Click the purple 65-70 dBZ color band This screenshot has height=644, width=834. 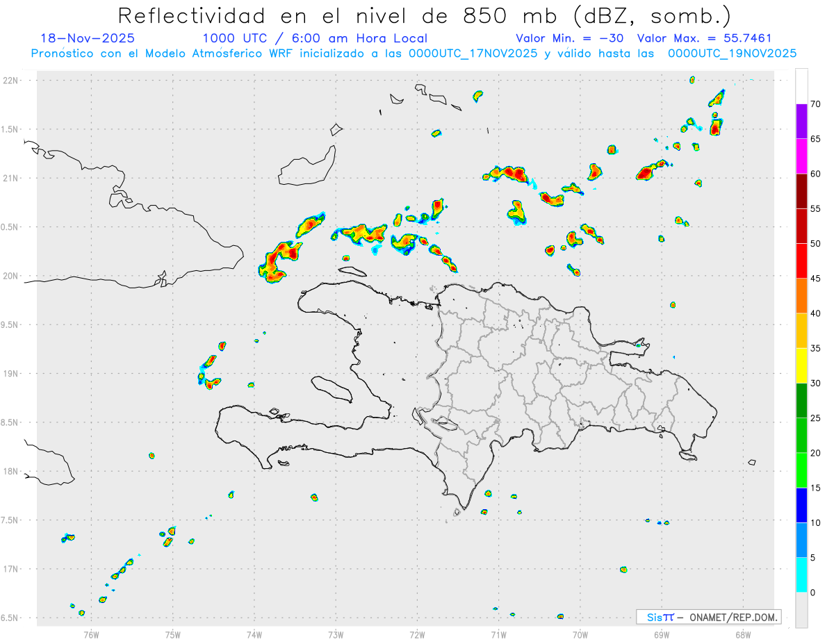pyautogui.click(x=801, y=121)
